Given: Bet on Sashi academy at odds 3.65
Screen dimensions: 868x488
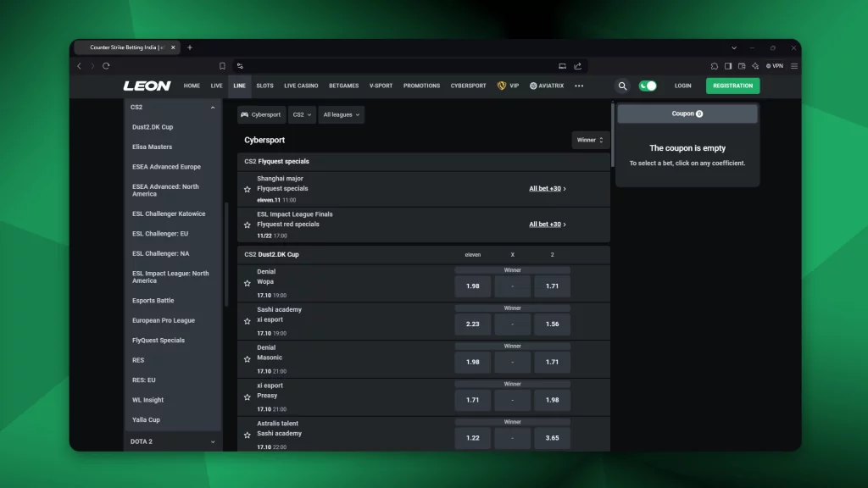Looking at the screenshot, I should point(552,438).
